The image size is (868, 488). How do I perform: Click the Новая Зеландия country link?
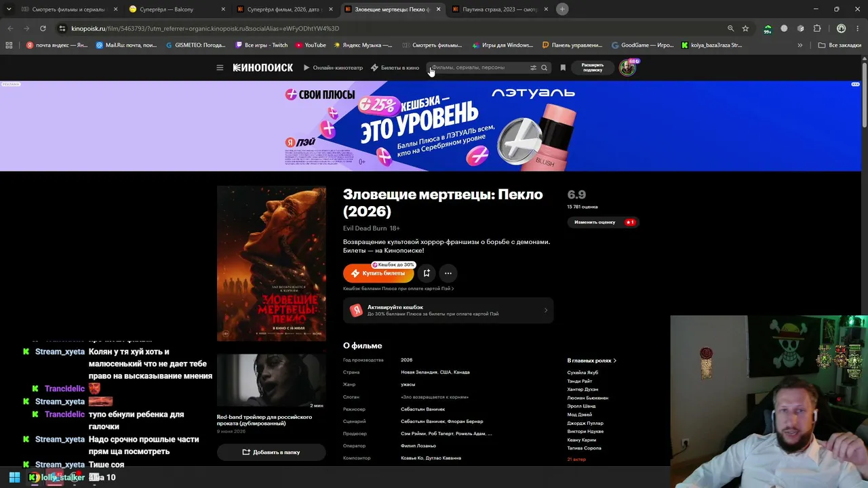[x=418, y=372]
